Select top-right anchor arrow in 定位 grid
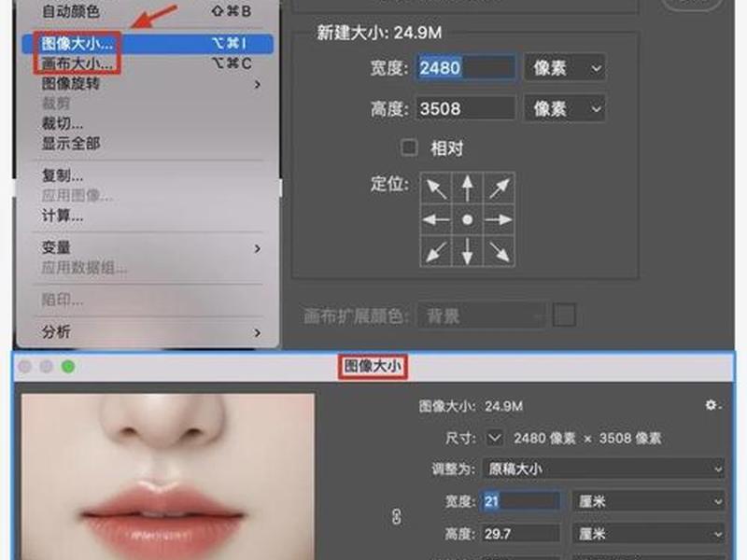 pos(499,189)
